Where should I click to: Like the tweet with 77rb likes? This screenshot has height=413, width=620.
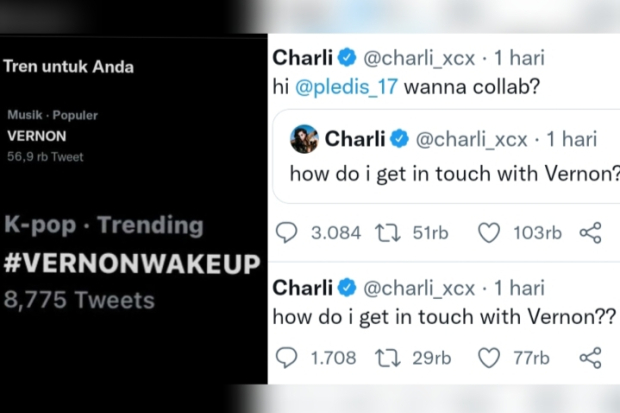(488, 357)
